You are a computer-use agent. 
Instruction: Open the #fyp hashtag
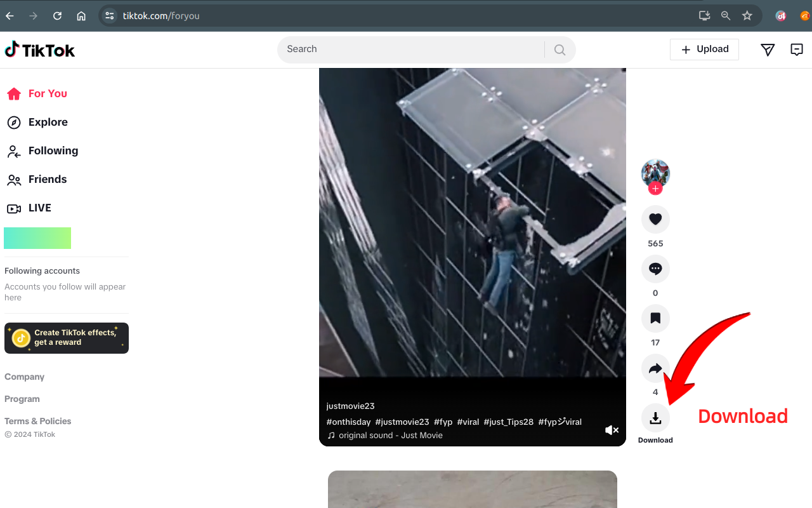(443, 422)
